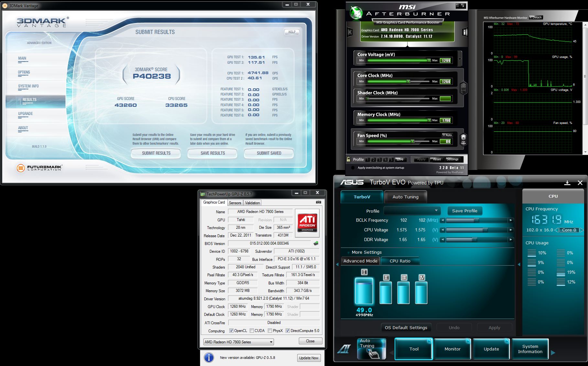Click Reset button in Afterburner

point(437,160)
